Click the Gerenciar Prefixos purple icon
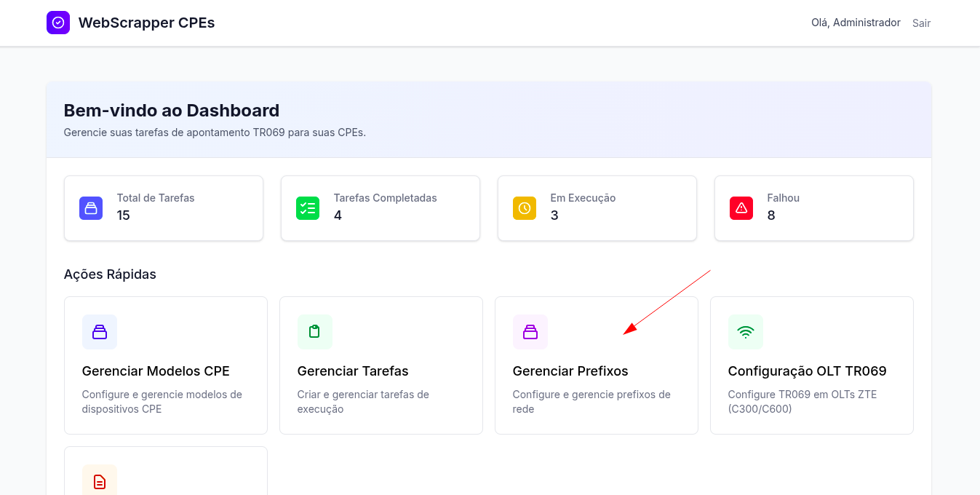Screen dimensions: 980x495 [530, 332]
